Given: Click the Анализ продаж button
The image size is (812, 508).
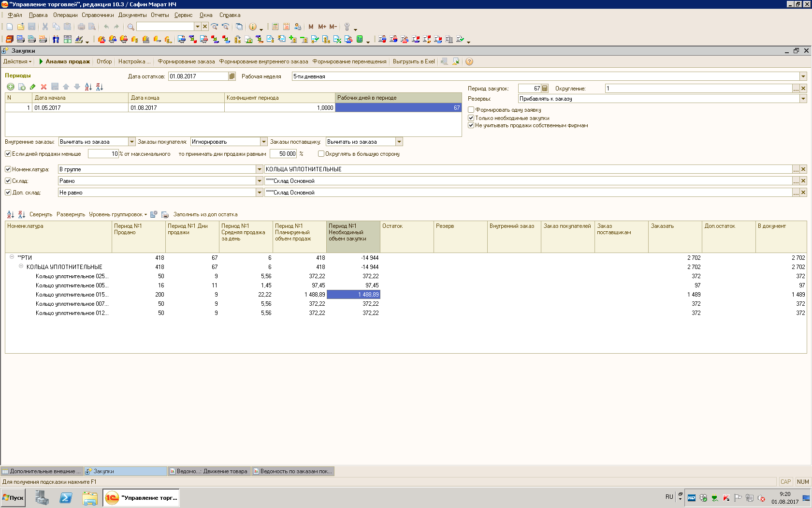Looking at the screenshot, I should click(x=65, y=61).
